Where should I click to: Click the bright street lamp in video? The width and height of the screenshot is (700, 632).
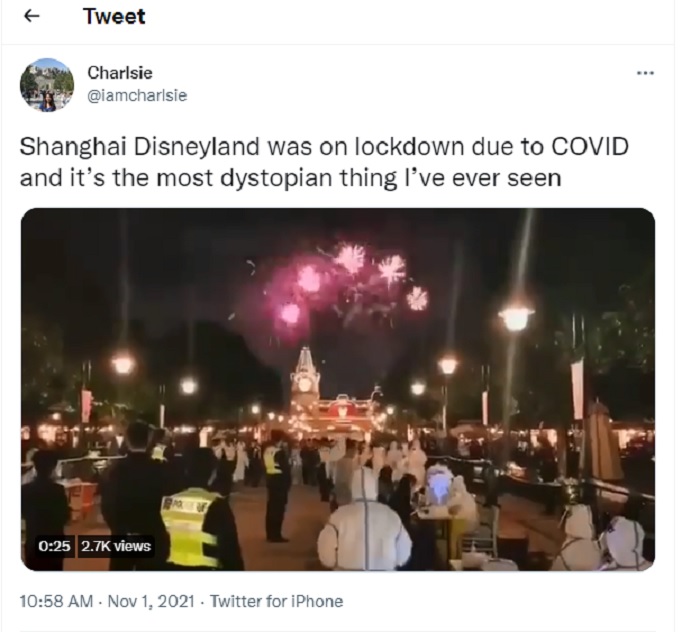516,319
